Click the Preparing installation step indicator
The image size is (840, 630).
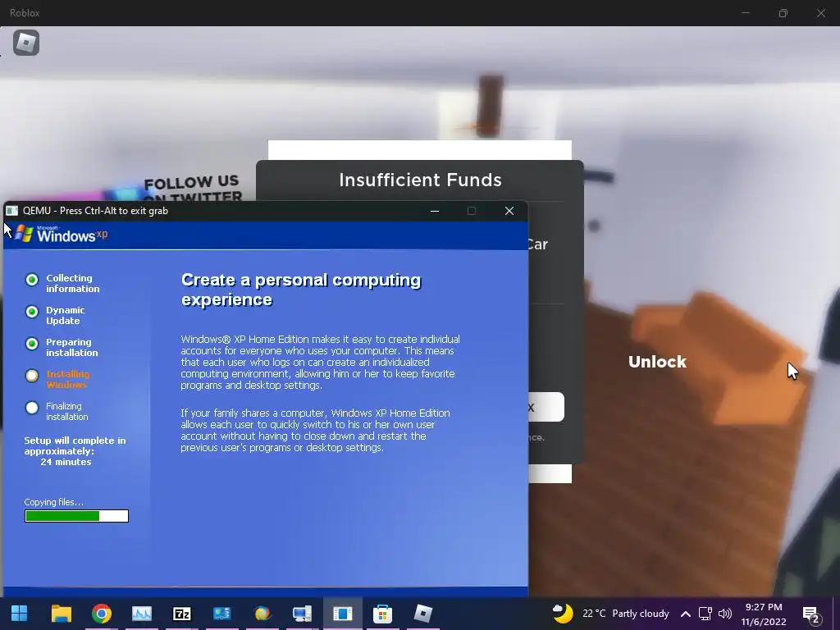tap(32, 344)
